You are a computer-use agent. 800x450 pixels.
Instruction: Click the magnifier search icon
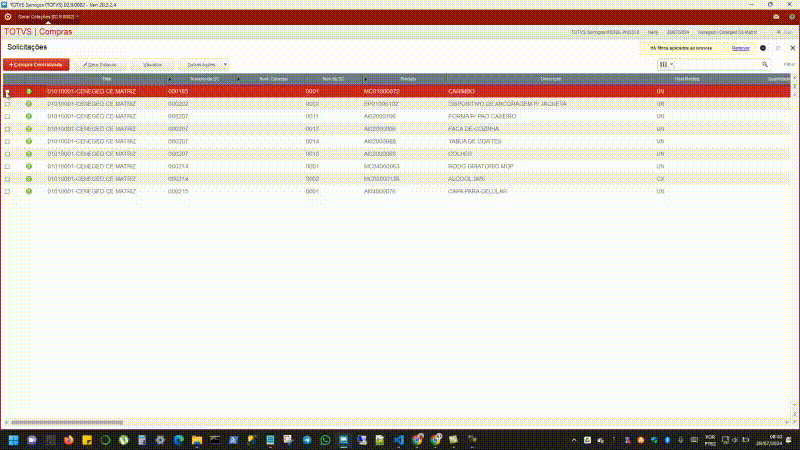(x=765, y=64)
